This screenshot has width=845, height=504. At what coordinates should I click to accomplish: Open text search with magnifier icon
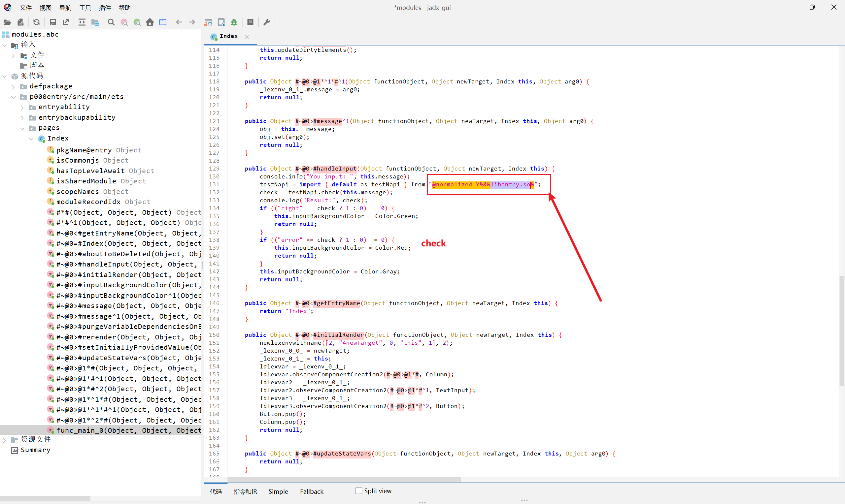tap(111, 22)
